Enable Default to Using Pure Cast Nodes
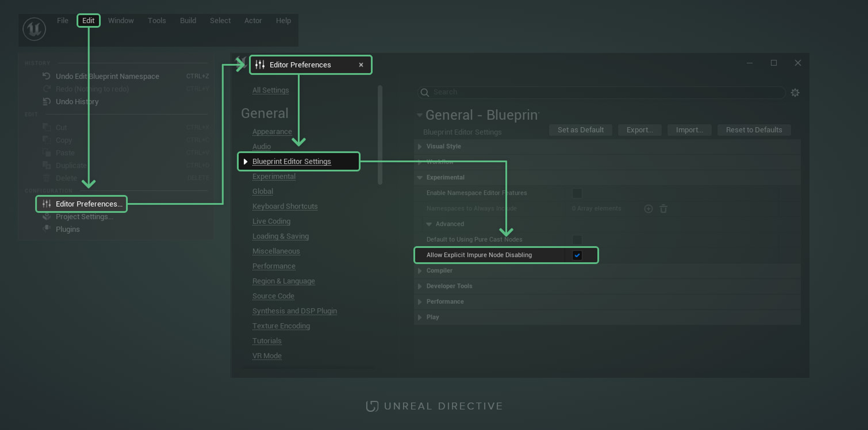The height and width of the screenshot is (430, 868). click(577, 240)
